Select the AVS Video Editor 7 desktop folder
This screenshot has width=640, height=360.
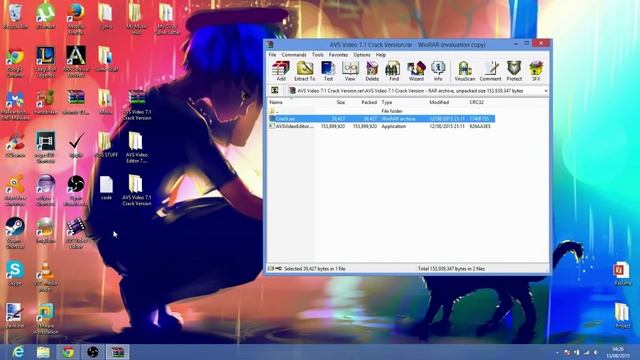(x=136, y=148)
